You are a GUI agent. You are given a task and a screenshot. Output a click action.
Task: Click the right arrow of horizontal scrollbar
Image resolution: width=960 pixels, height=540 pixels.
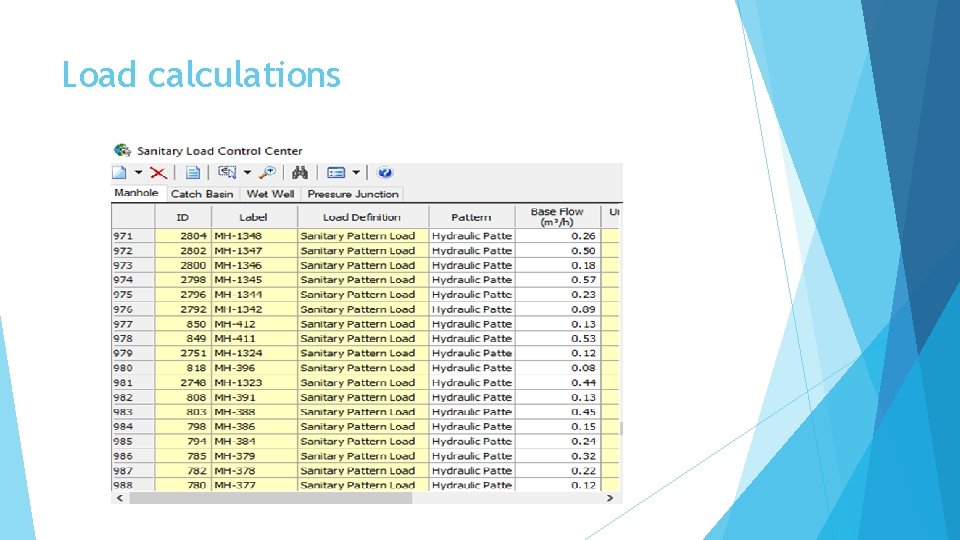pyautogui.click(x=610, y=498)
